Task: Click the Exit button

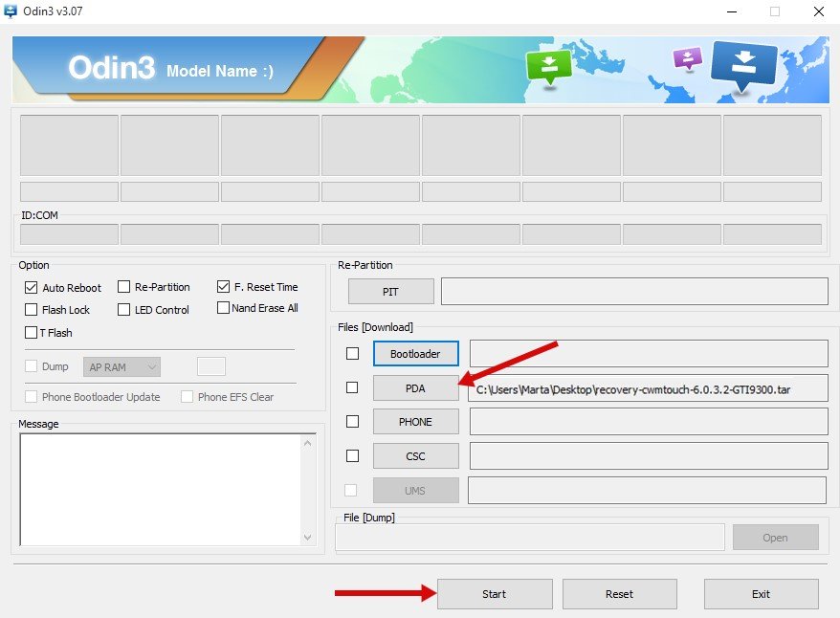Action: [761, 594]
